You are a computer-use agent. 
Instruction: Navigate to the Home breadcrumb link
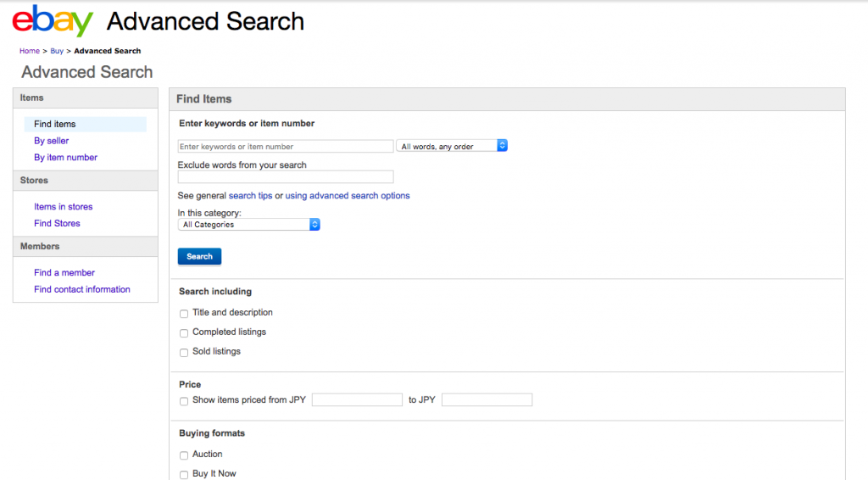30,51
